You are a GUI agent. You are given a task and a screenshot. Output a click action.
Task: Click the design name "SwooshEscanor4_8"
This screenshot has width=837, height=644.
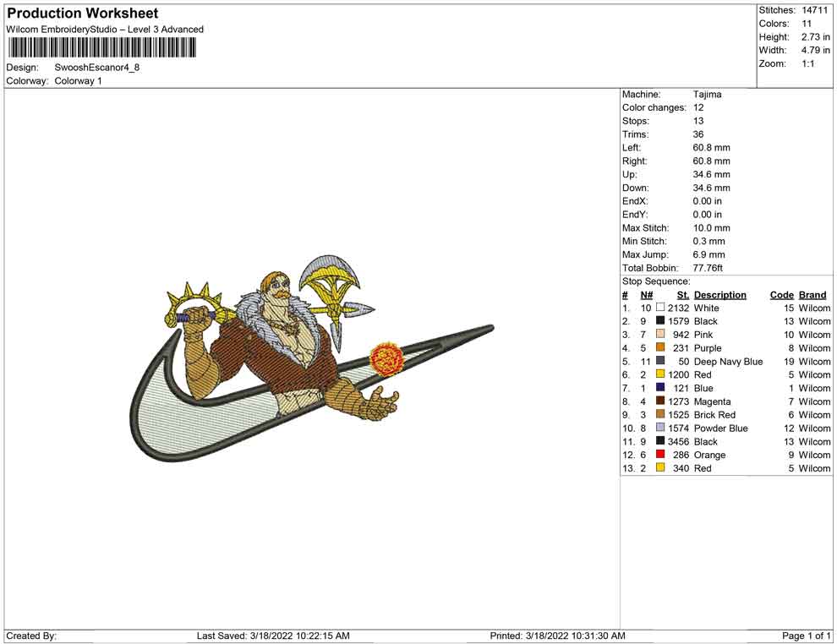click(97, 68)
